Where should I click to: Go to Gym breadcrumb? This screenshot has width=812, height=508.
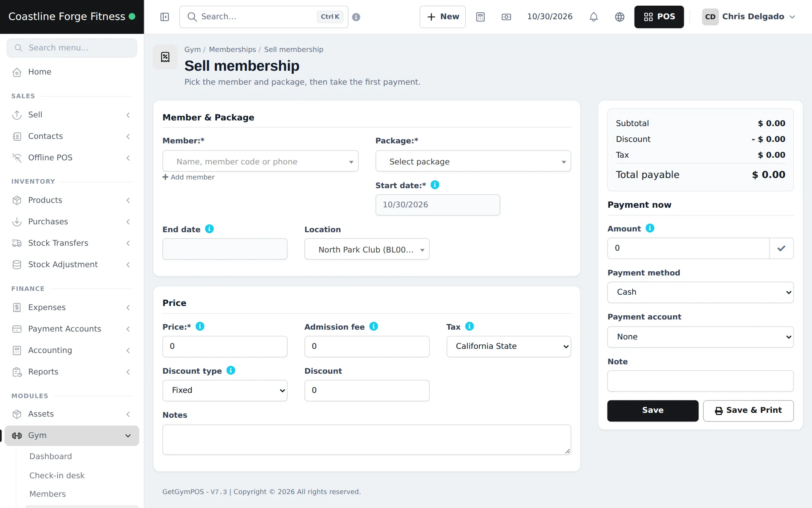(192, 49)
